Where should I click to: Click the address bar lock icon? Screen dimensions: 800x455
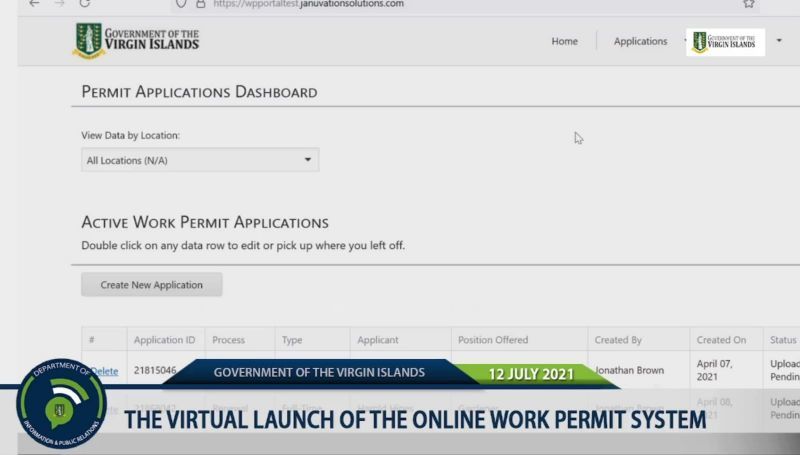(x=201, y=4)
